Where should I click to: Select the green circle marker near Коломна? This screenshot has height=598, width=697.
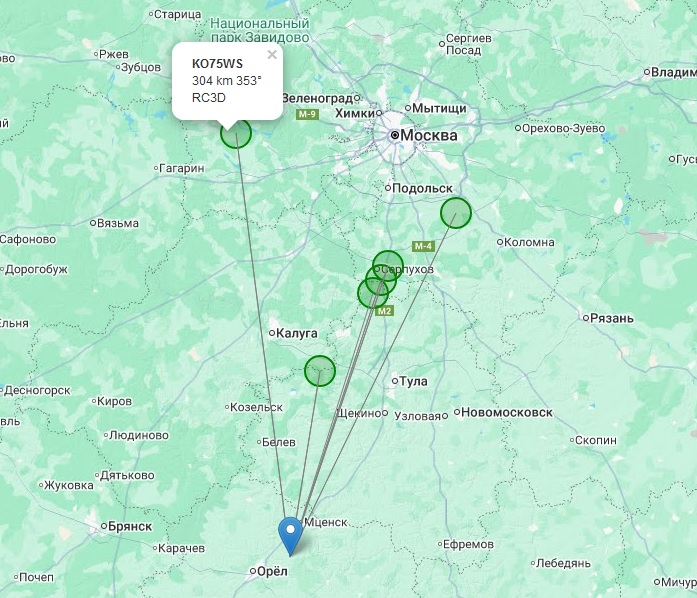(456, 213)
